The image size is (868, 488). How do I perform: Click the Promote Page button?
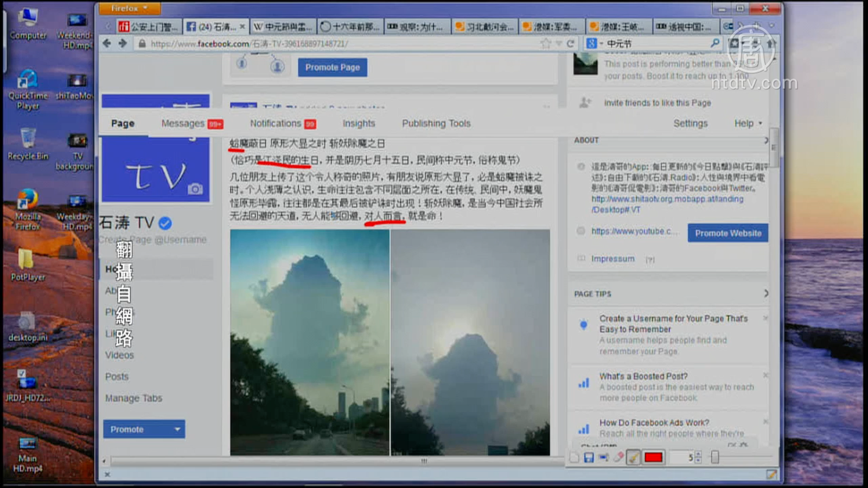333,67
